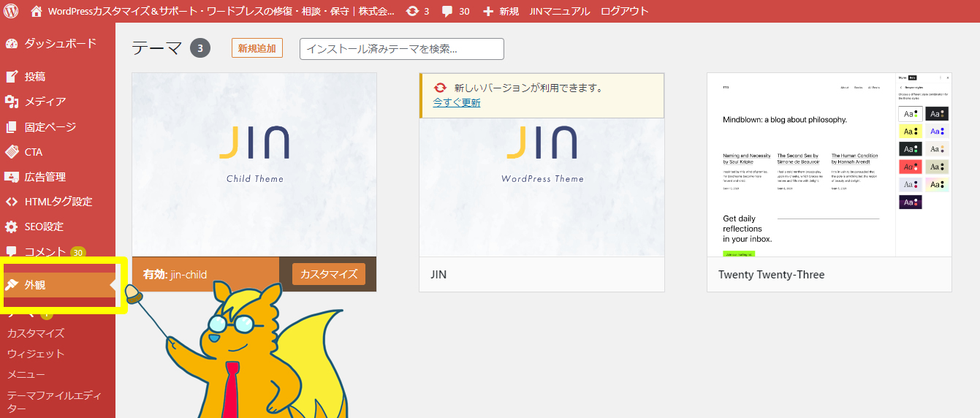Click the ダッシュボード dashboard icon

[x=11, y=43]
